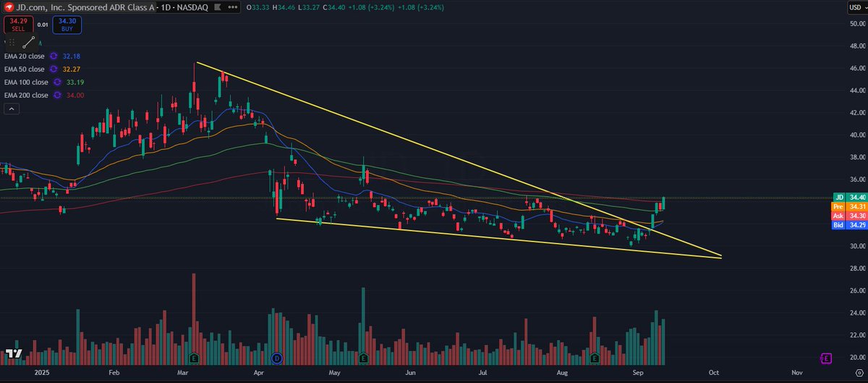
Task: Grab the dotted drag handle of the floating toolbar
Action: click(x=12, y=43)
